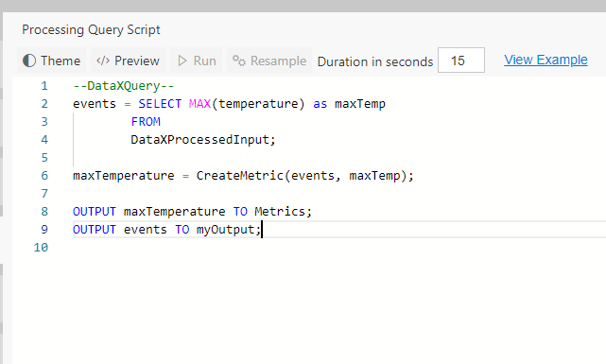The height and width of the screenshot is (364, 606).
Task: Click the Resample gears icon
Action: click(x=239, y=61)
